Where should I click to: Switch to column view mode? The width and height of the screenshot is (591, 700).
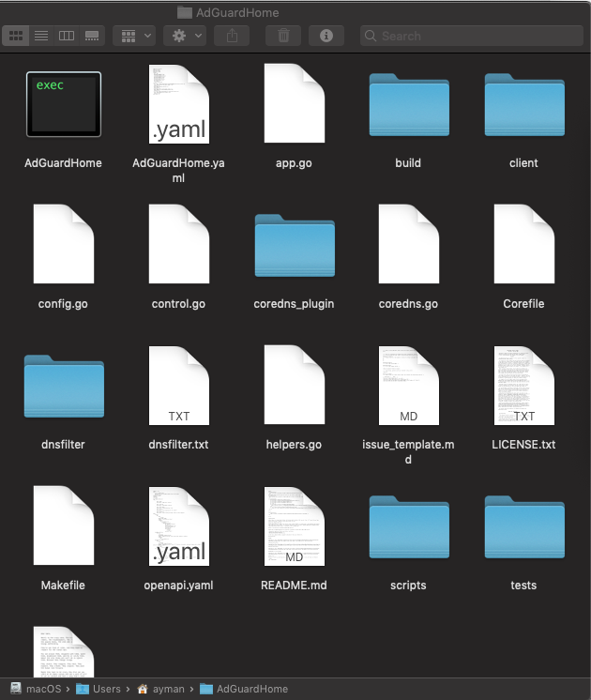tap(67, 36)
